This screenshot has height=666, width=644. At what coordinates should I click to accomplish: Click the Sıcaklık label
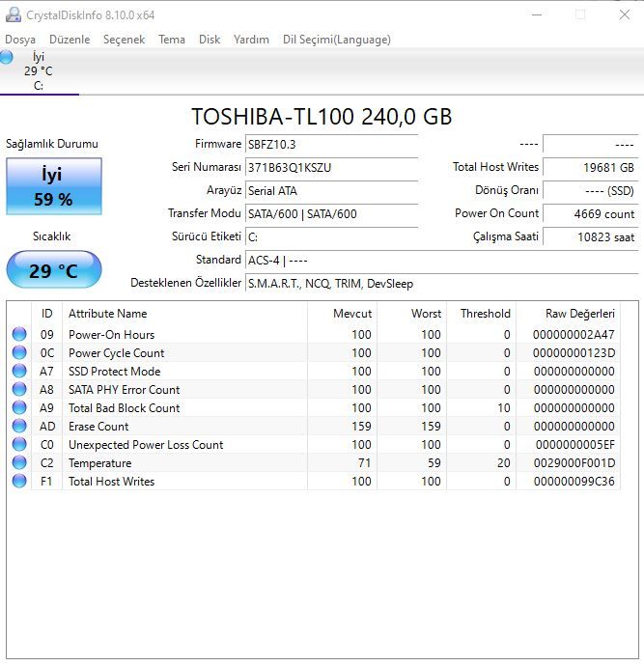pyautogui.click(x=52, y=236)
